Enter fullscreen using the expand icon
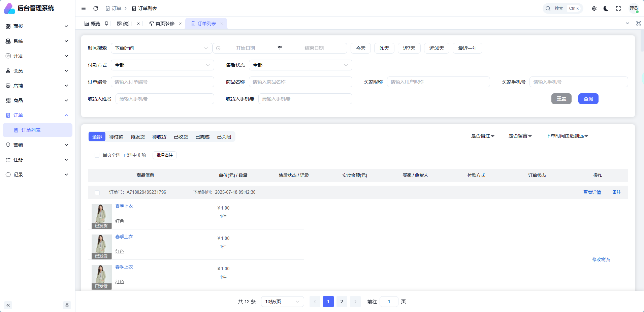Viewport: 644px width, 312px height. point(618,8)
